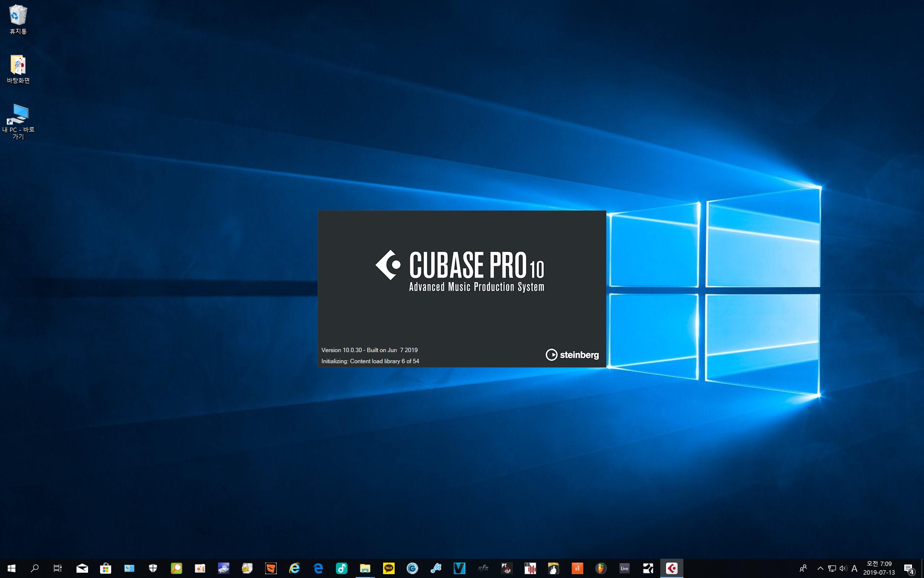The width and height of the screenshot is (924, 578).
Task: Open the clock showing 오전 7:09
Action: [879, 568]
